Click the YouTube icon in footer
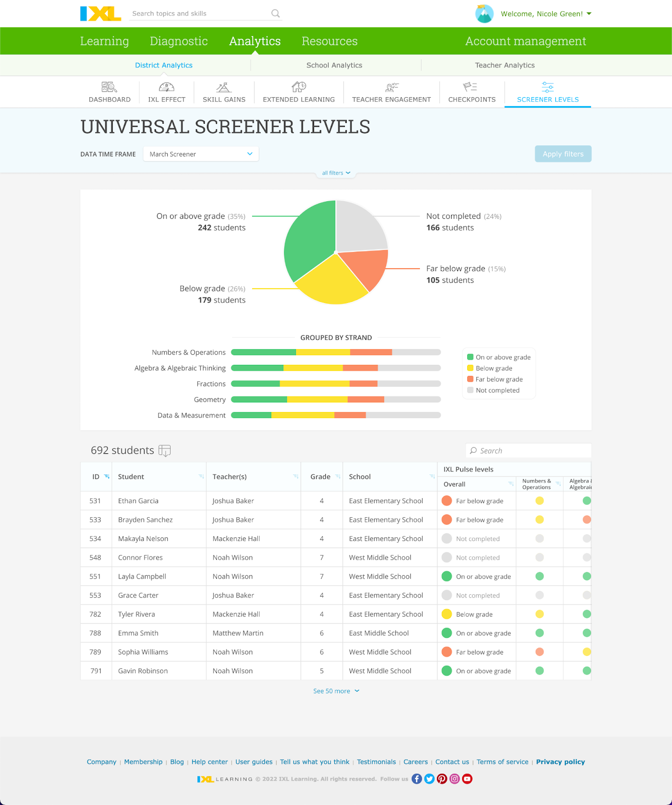Viewport: 672px width, 805px height. [467, 779]
